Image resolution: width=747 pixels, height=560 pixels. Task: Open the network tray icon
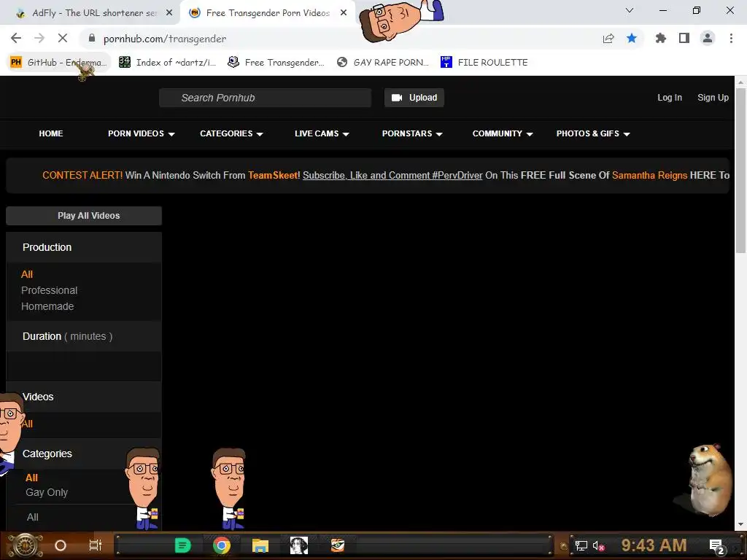pyautogui.click(x=581, y=545)
